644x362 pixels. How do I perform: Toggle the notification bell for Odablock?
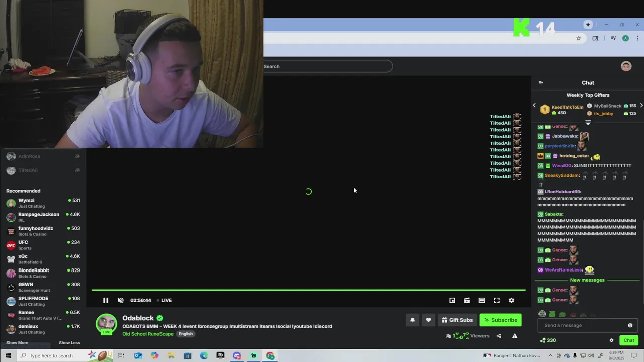[x=412, y=320]
